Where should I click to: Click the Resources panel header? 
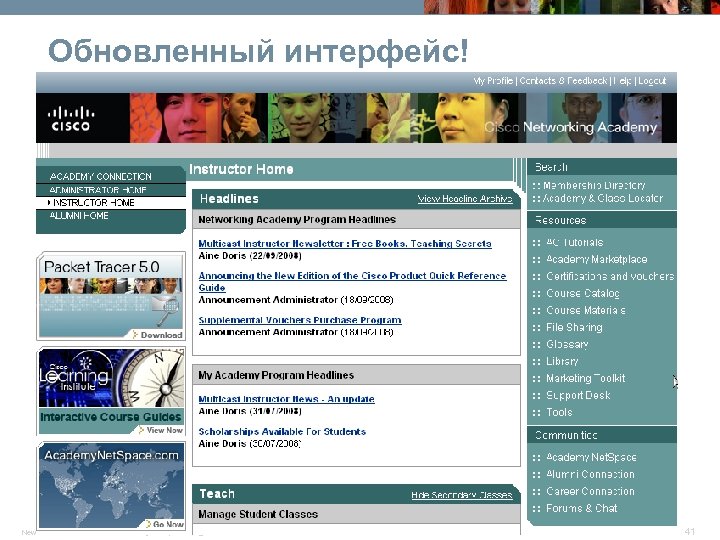[602, 220]
